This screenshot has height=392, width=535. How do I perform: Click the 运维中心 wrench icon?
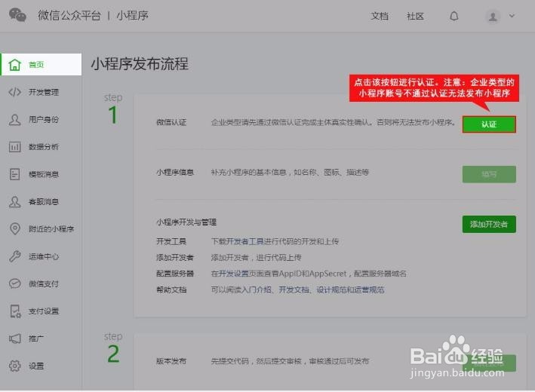14,256
